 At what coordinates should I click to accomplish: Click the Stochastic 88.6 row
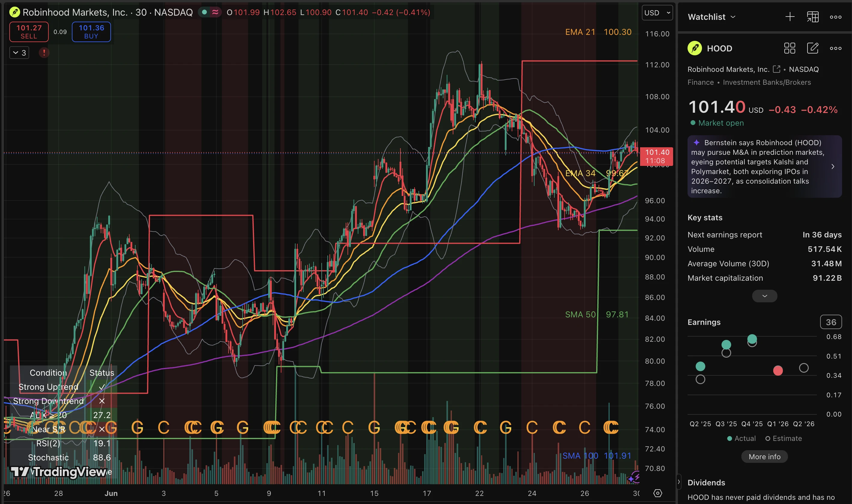tap(63, 457)
